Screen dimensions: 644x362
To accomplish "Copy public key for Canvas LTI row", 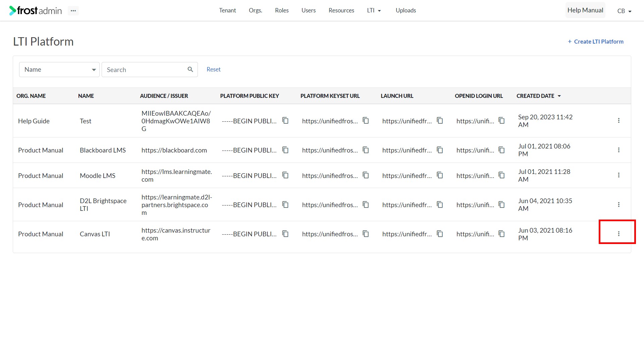I will [285, 234].
